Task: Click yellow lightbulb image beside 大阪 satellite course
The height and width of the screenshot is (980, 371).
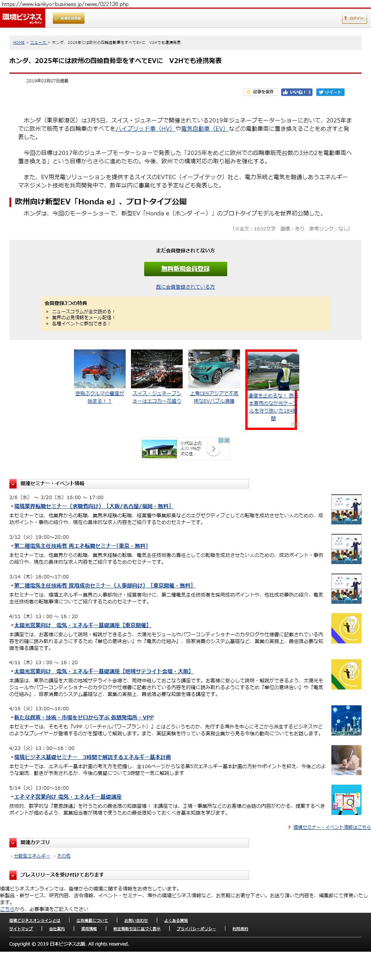Action: (346, 674)
